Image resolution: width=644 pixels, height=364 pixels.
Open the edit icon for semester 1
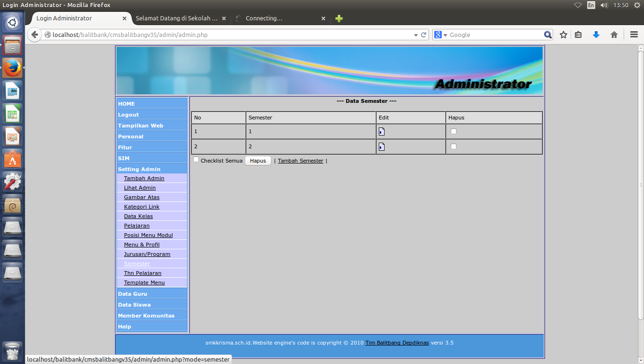click(381, 131)
